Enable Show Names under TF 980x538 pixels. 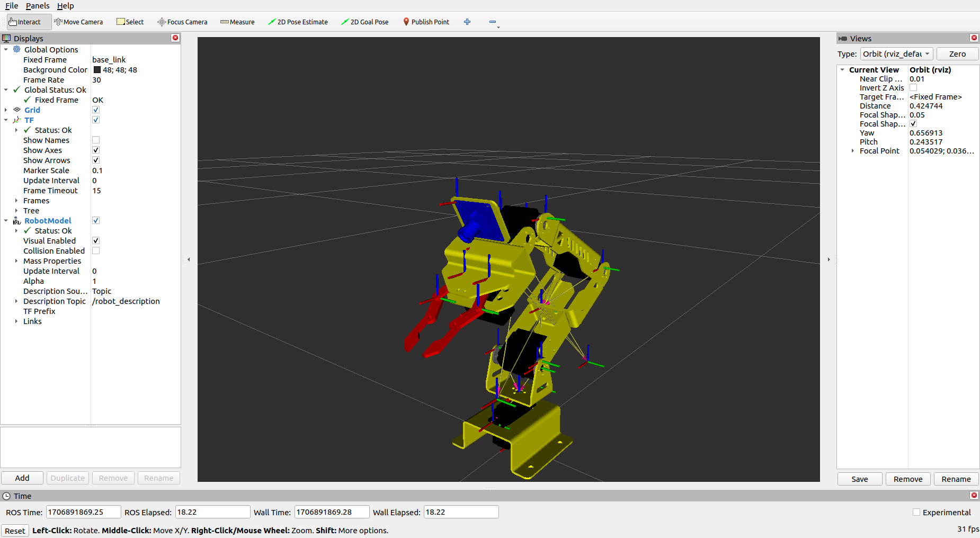(96, 140)
